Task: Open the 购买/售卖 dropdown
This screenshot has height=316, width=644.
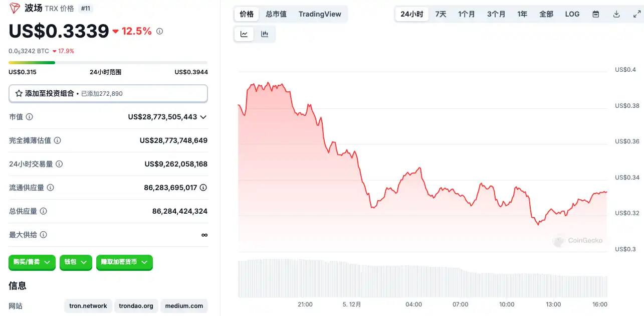Action: click(32, 262)
